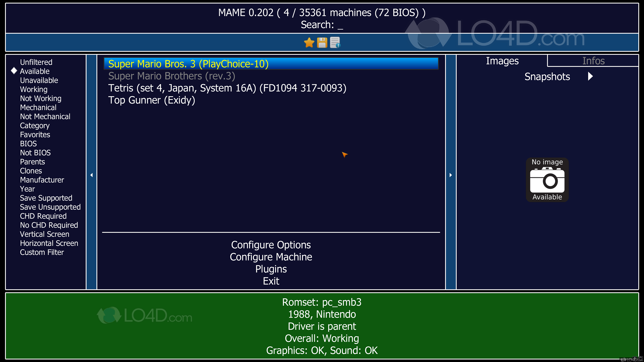This screenshot has width=644, height=362.
Task: Switch to the Images tab
Action: point(502,61)
